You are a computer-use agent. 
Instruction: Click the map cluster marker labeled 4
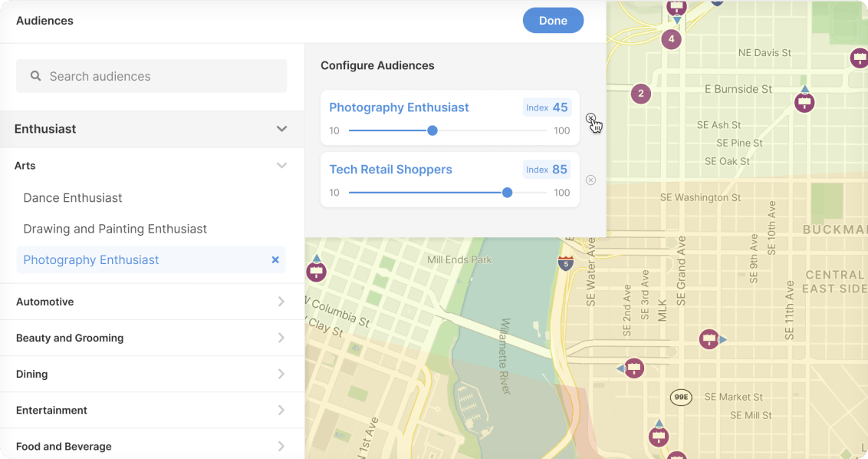point(672,39)
